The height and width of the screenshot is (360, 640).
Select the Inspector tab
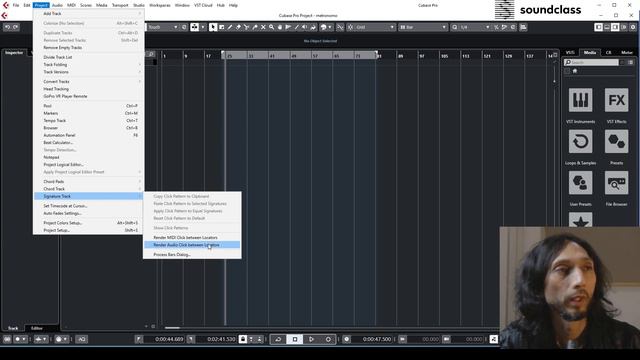coord(14,53)
